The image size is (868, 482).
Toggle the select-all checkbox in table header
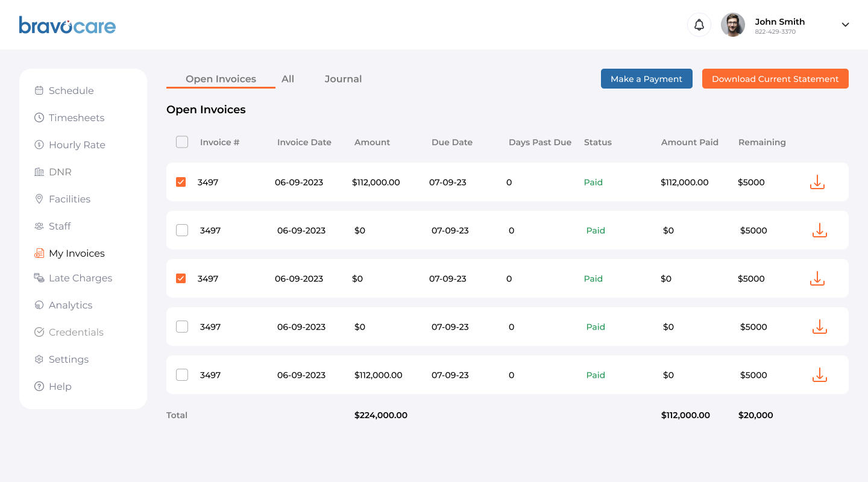182,142
